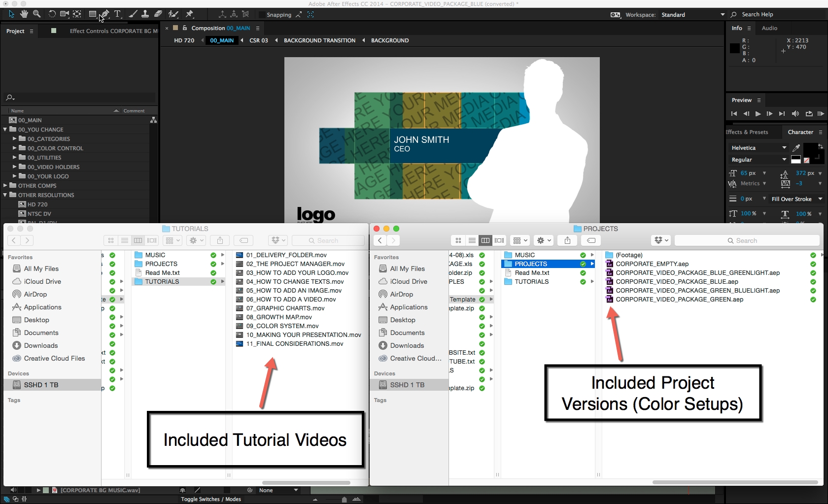This screenshot has width=828, height=504.
Task: Select the Hand tool
Action: [x=24, y=14]
